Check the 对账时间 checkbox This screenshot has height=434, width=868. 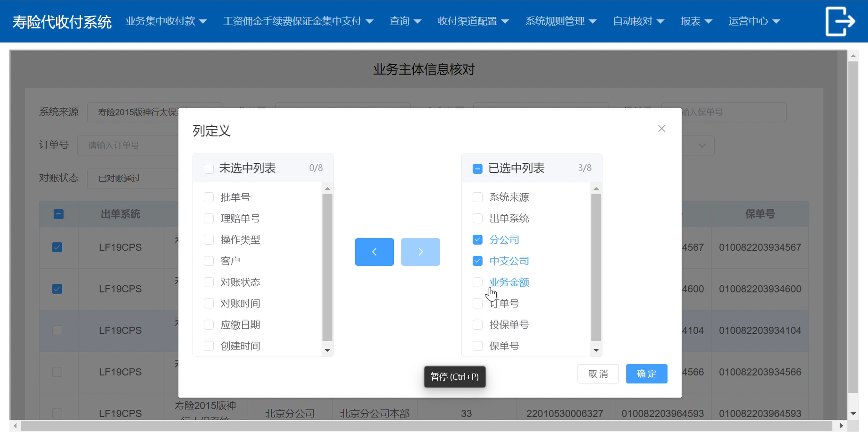click(209, 304)
